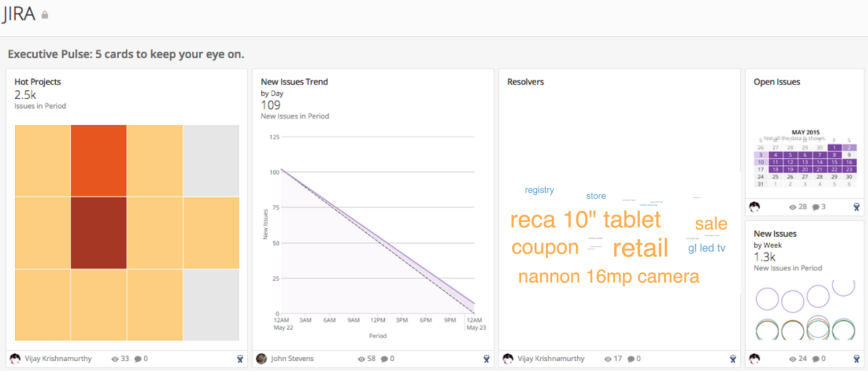Image resolution: width=868 pixels, height=371 pixels.
Task: Click the "registry" keyword in the Resolvers card
Action: [x=539, y=190]
